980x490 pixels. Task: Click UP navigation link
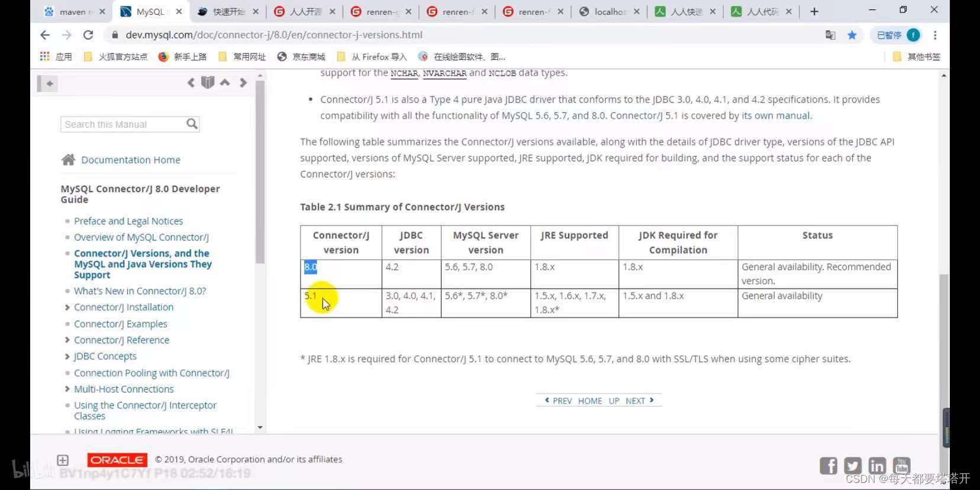click(x=614, y=401)
